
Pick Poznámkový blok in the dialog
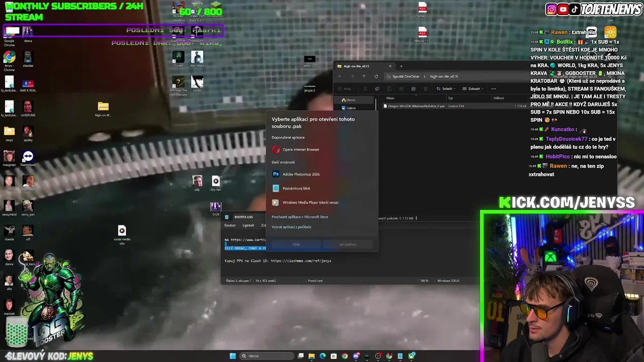[x=321, y=188]
